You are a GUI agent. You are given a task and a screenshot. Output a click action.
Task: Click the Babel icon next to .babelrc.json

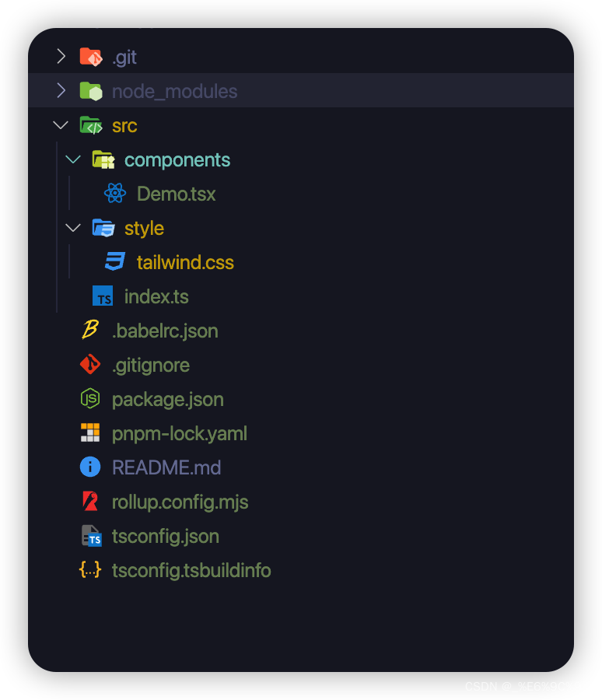pos(90,330)
